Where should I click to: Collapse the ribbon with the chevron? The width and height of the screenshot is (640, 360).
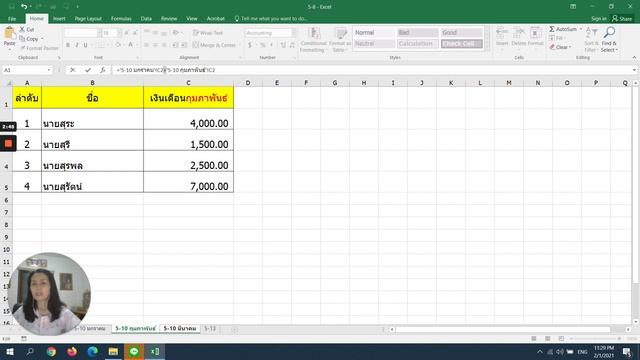(x=634, y=58)
